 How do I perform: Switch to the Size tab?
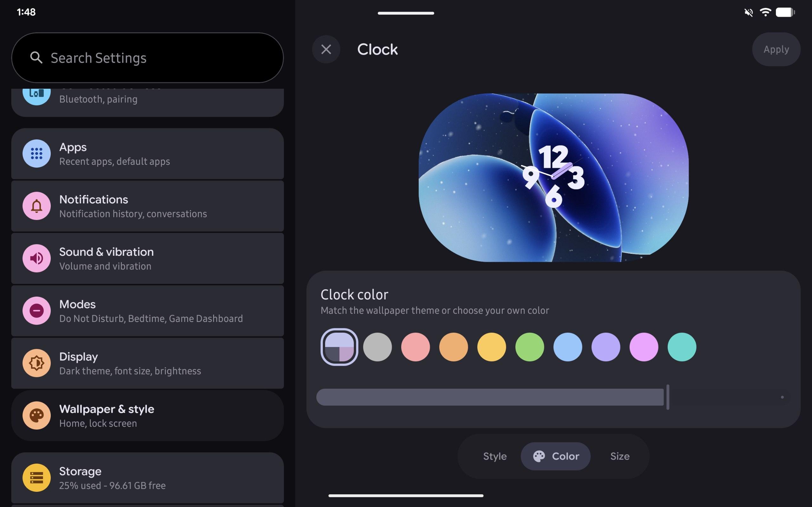(620, 456)
